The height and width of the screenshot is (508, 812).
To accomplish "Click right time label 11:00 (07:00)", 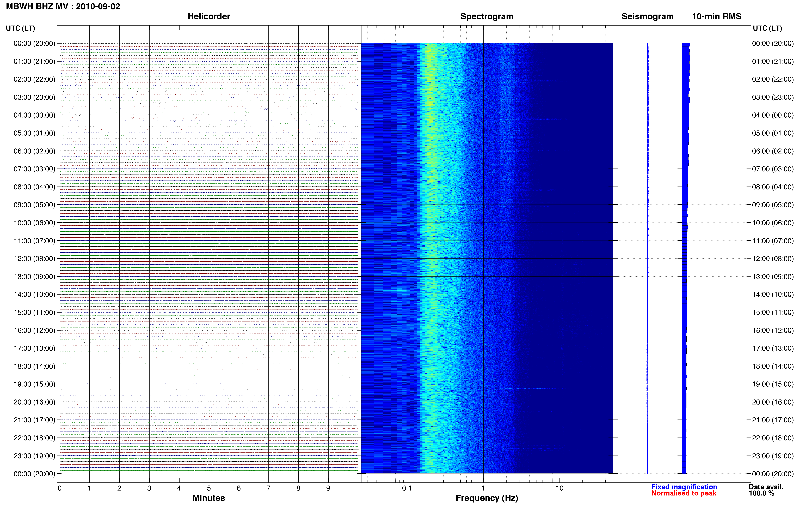I will 773,241.
